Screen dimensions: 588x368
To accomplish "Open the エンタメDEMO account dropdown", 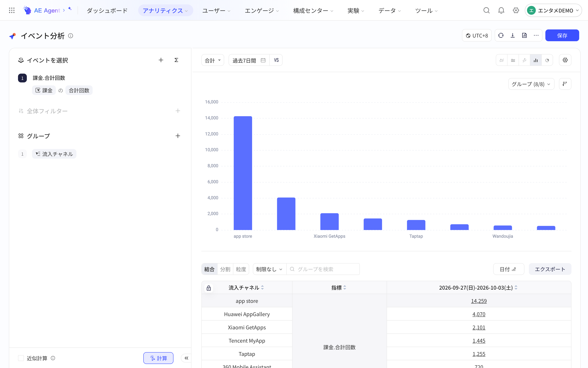I will point(553,10).
